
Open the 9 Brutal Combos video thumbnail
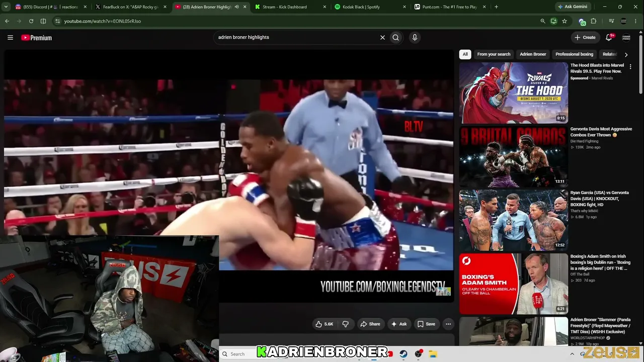514,156
